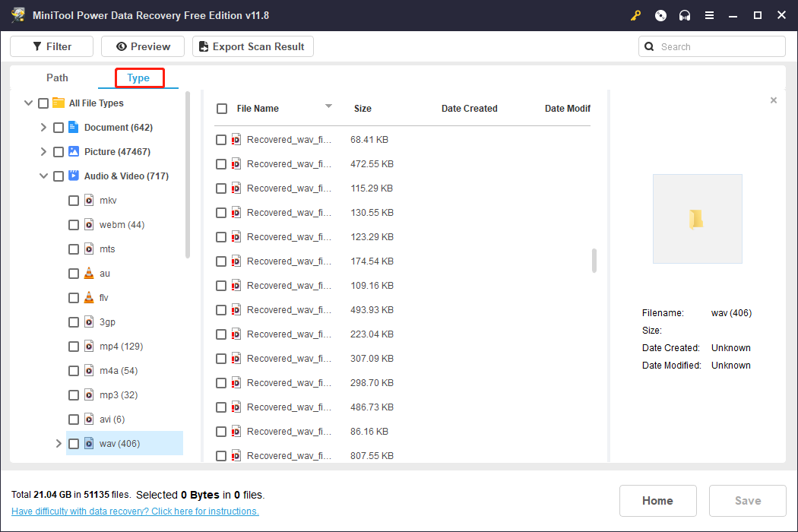Click the magnifier icon in the search box
Viewport: 798px width, 532px height.
coord(649,46)
